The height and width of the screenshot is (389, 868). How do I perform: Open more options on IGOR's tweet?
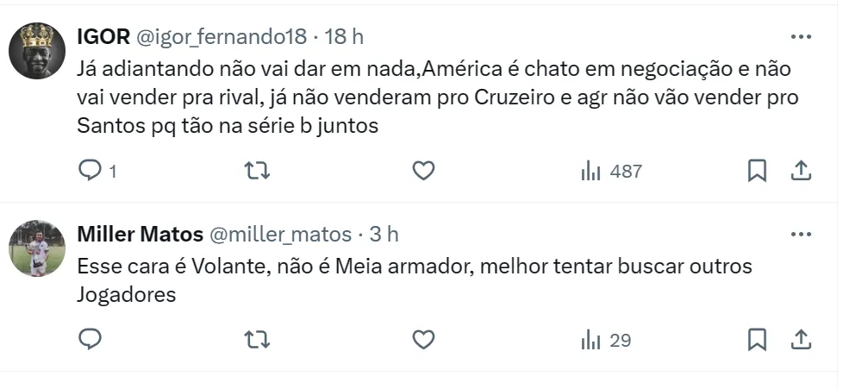801,37
